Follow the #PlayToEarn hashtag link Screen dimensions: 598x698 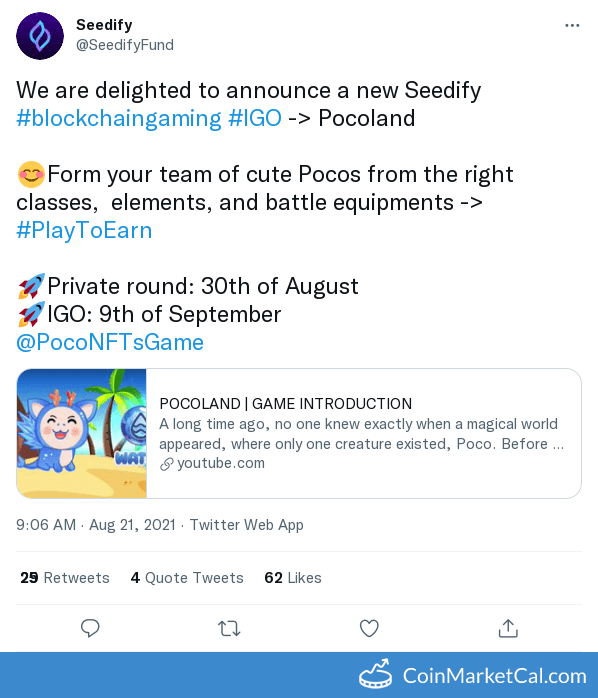[x=84, y=231]
